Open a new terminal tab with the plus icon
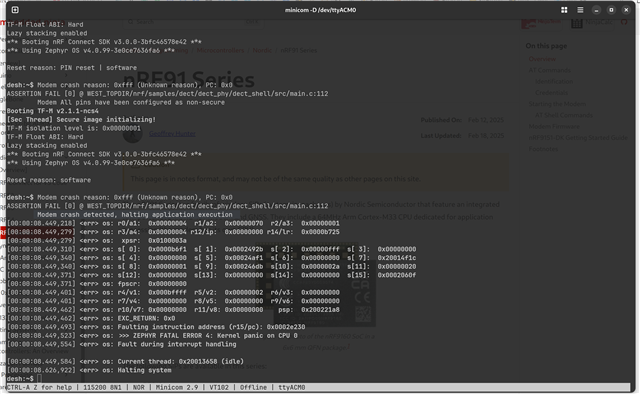The width and height of the screenshot is (640, 394). 15,10
